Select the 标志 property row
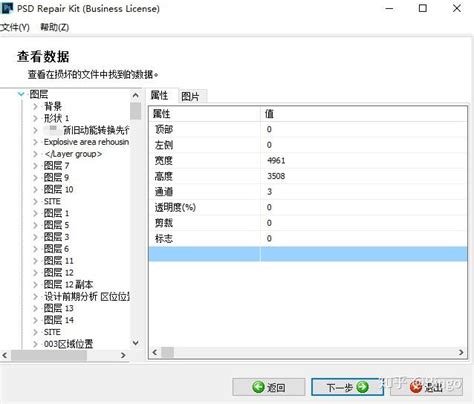Screen dimensions: 474x404 click(x=308, y=238)
